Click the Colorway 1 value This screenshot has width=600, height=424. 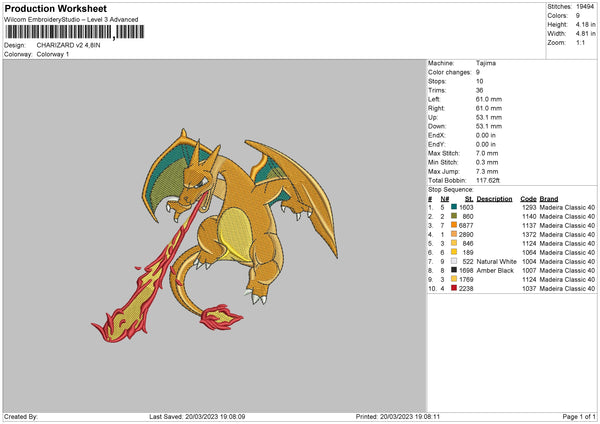53,54
